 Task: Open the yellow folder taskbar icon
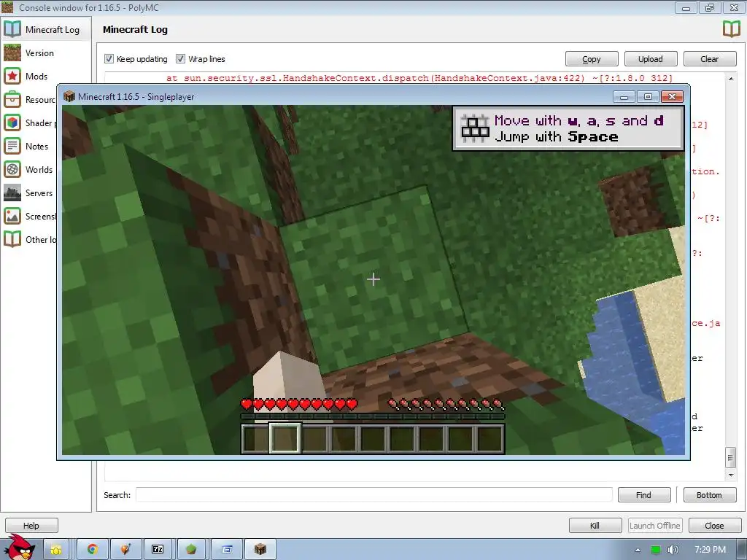[x=55, y=550]
